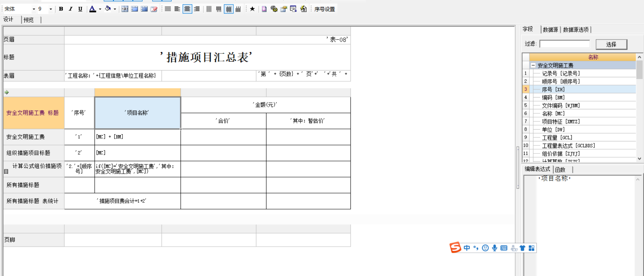Image resolution: width=644 pixels, height=276 pixels.
Task: Apply right text alignment
Action: pyautogui.click(x=197, y=9)
